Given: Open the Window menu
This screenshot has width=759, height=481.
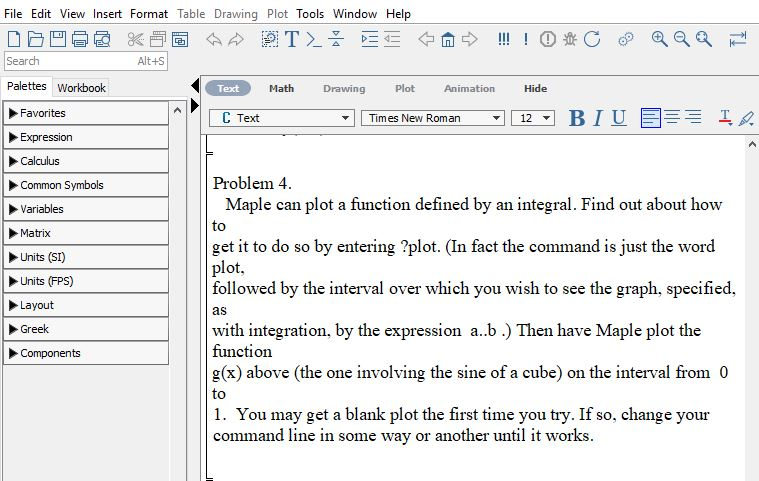Looking at the screenshot, I should (x=355, y=14).
